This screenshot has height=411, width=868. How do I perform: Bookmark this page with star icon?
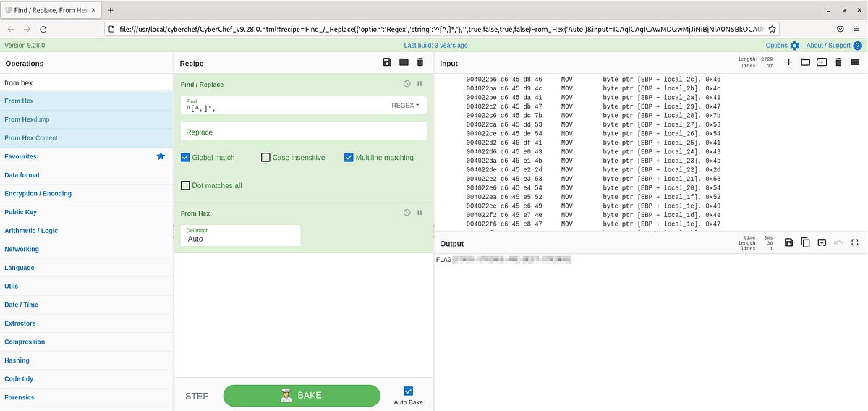[x=773, y=29]
